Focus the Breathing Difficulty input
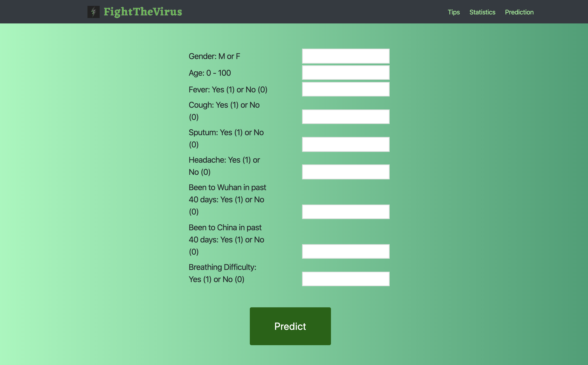588x365 pixels. pos(345,279)
